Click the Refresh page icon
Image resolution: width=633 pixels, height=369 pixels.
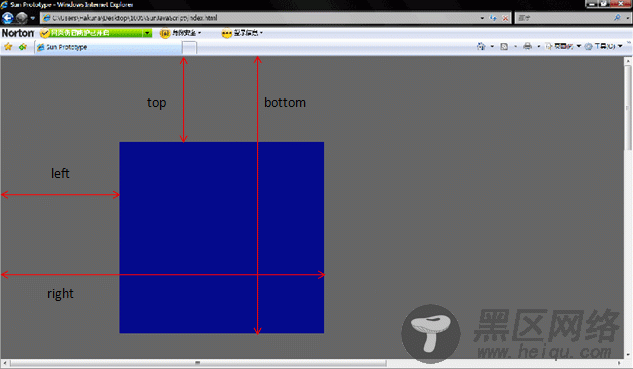click(493, 18)
